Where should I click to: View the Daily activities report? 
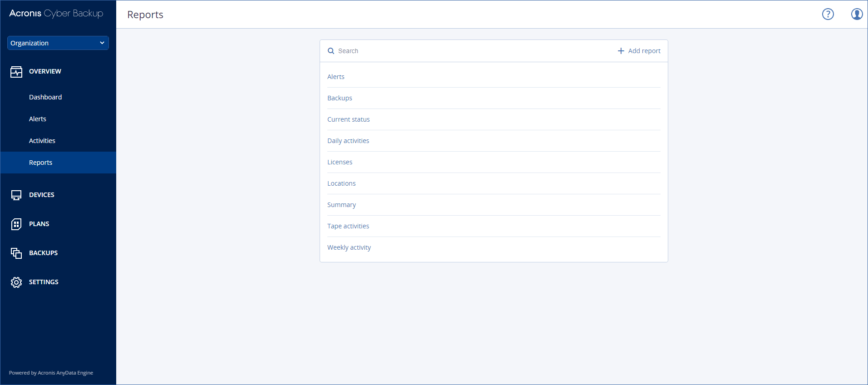point(348,141)
